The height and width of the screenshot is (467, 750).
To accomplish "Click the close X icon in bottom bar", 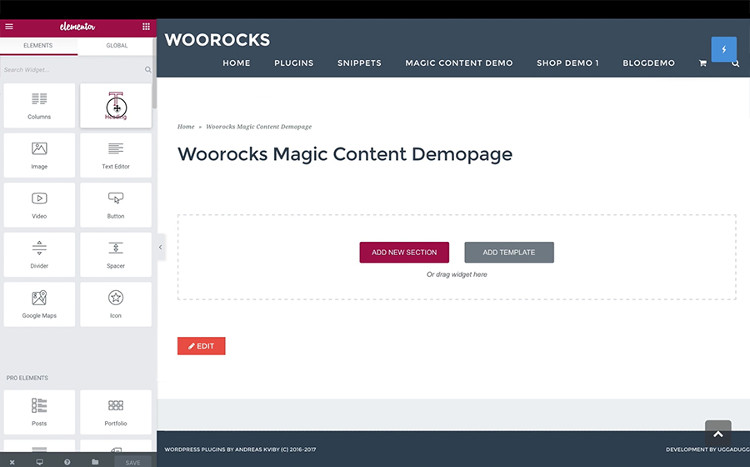I will point(12,462).
